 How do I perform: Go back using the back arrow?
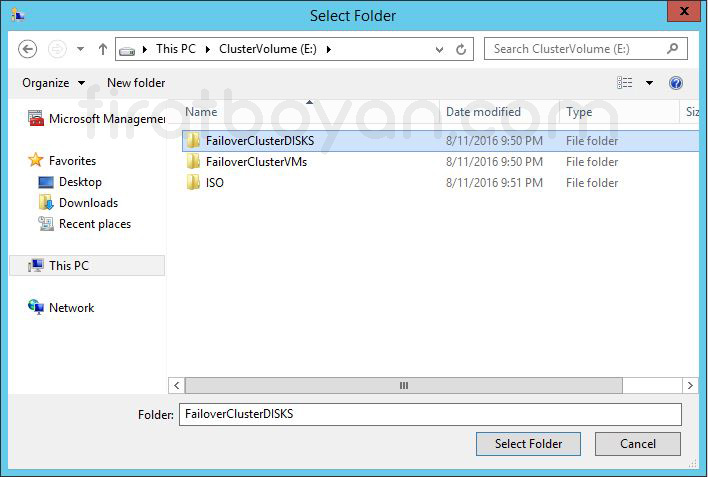28,49
